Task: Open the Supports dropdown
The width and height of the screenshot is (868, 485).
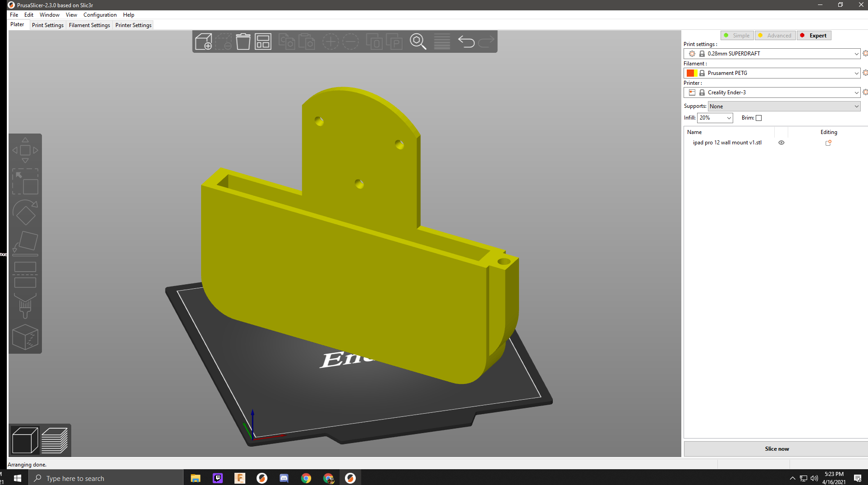Action: (x=784, y=106)
